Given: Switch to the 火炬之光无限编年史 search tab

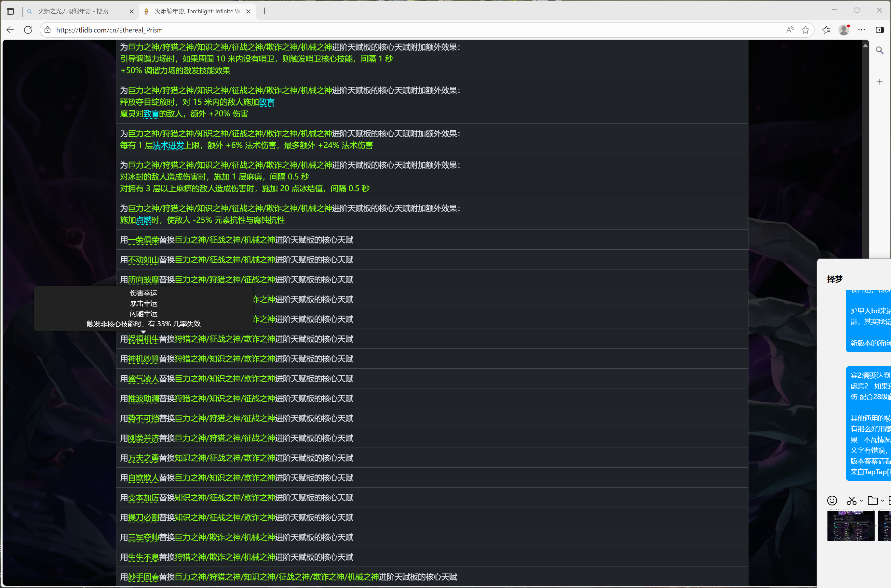Looking at the screenshot, I should pos(73,11).
